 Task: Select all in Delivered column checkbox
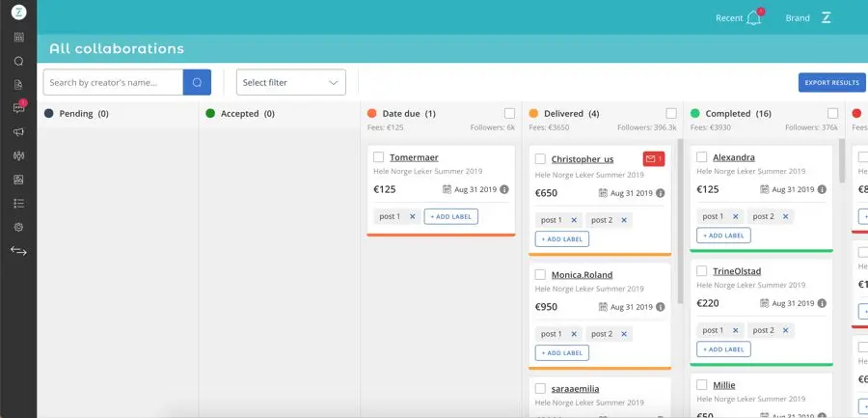[671, 114]
